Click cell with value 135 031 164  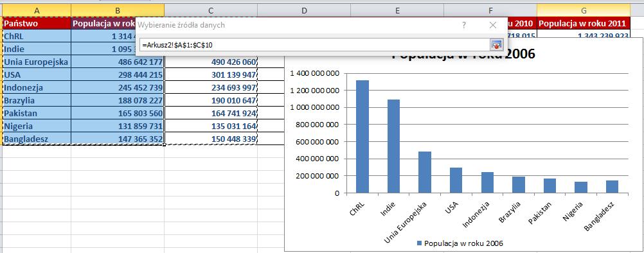pos(211,126)
